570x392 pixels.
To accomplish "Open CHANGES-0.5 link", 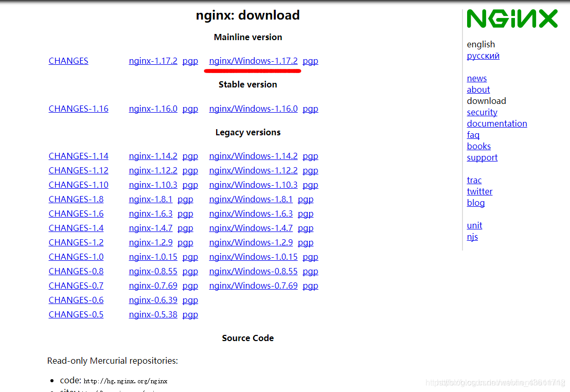I will 76,314.
